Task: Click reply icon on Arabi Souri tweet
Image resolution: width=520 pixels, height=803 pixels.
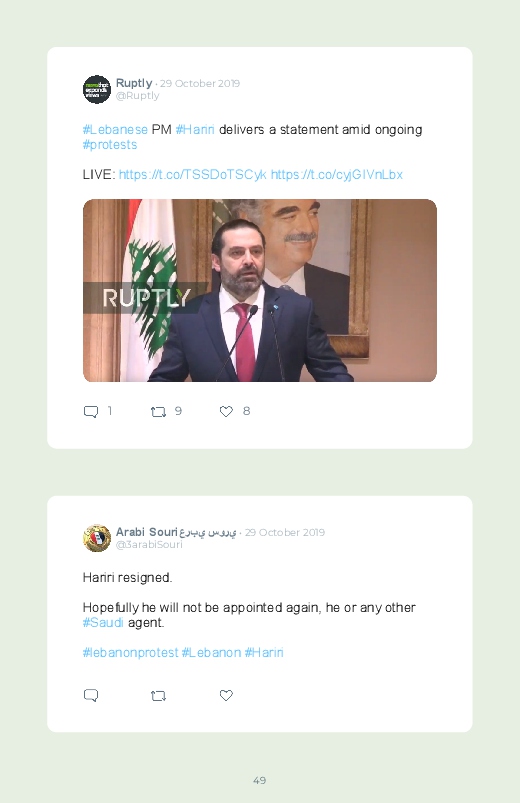Action: (91, 695)
